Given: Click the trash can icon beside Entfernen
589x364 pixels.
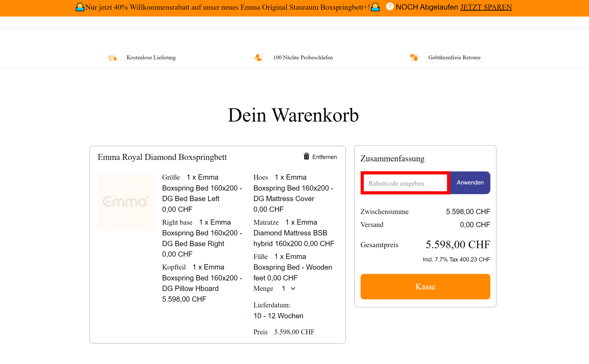Looking at the screenshot, I should point(306,156).
